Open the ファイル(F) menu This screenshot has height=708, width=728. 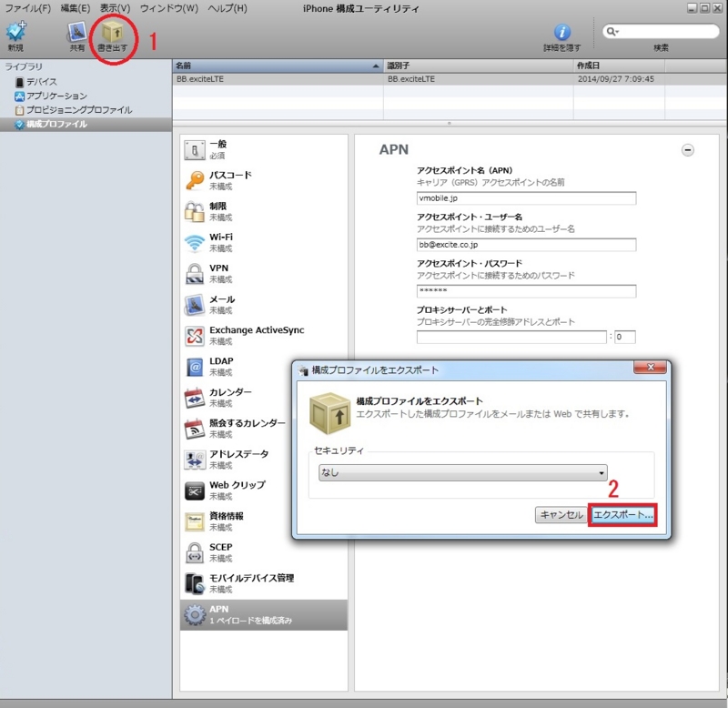(x=28, y=8)
